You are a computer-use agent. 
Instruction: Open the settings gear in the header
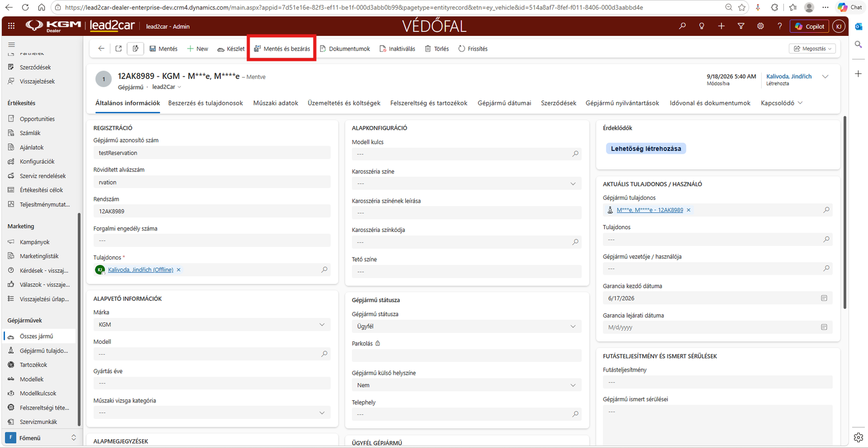click(761, 26)
